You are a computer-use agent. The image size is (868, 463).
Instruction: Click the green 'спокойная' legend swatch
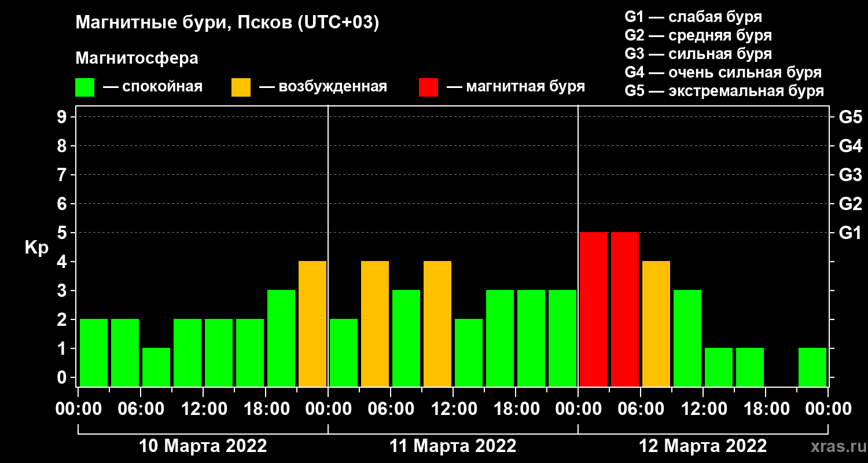(x=84, y=87)
